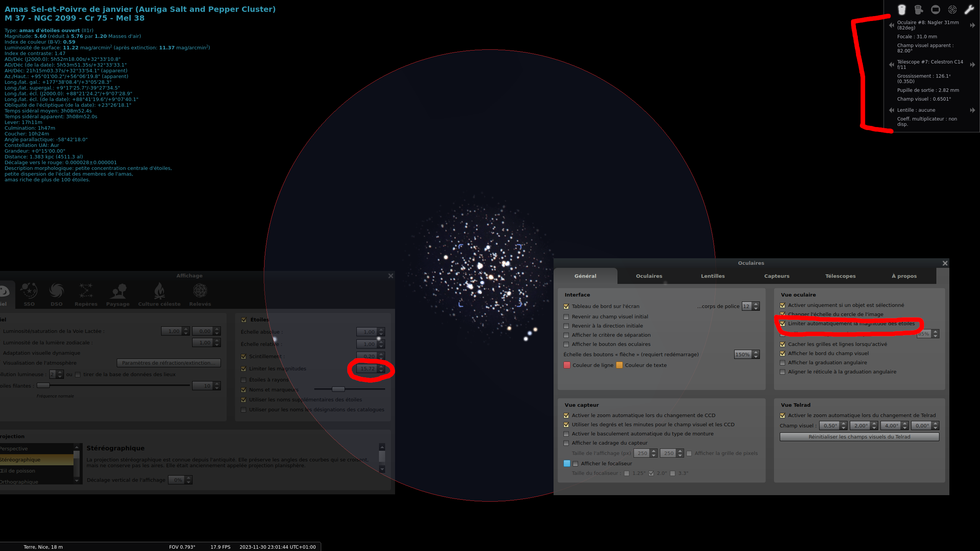This screenshot has width=980, height=551.
Task: Toggle the sensor frame view icon
Action: 935,10
